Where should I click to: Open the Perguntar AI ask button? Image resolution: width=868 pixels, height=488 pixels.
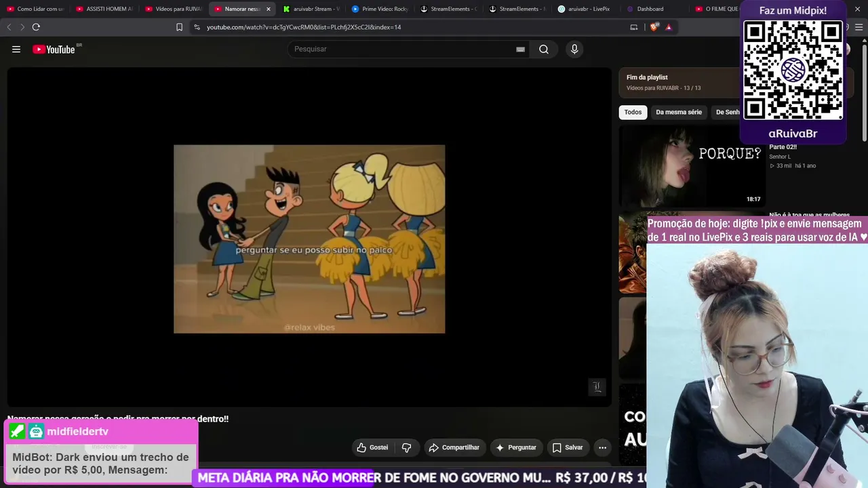point(515,447)
